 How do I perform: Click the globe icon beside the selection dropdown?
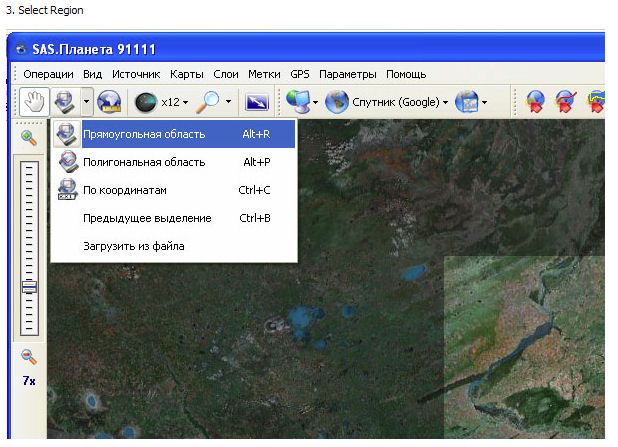point(110,101)
